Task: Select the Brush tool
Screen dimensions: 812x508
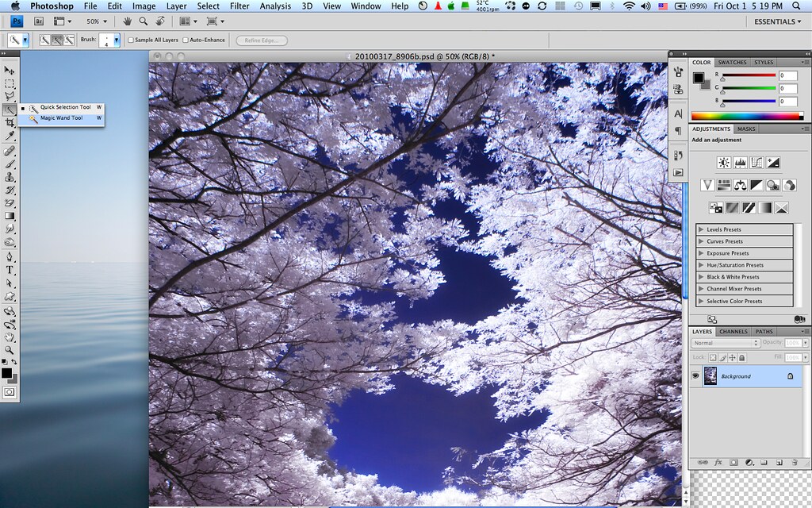Action: (x=10, y=164)
